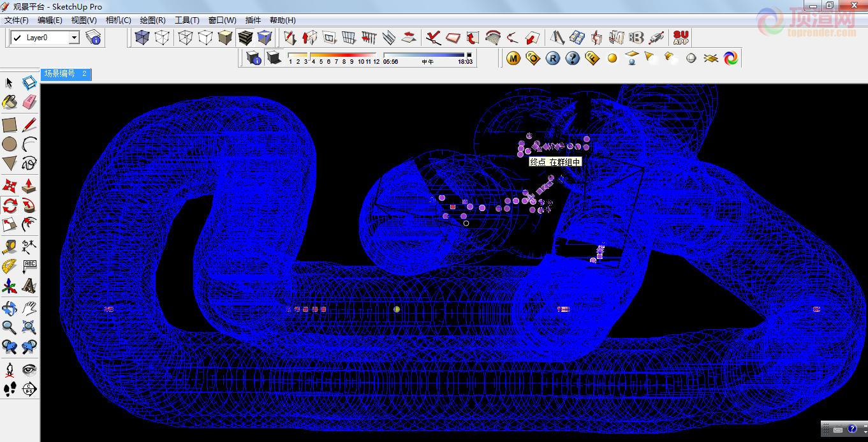Activate the 3D Text tool
The width and height of the screenshot is (868, 442).
coord(29,286)
